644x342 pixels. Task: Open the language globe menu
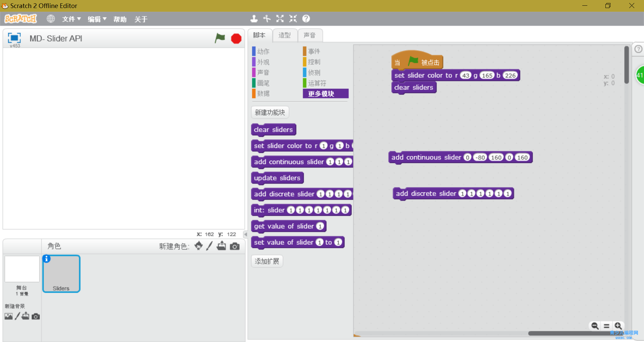click(51, 19)
